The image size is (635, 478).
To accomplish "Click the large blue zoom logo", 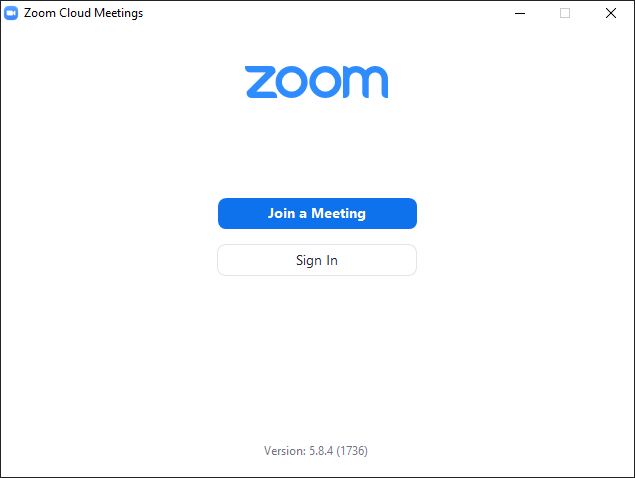I will [317, 82].
